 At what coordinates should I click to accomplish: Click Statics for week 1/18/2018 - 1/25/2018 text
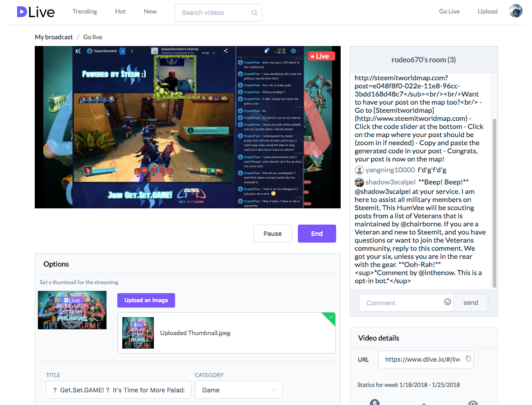(408, 385)
